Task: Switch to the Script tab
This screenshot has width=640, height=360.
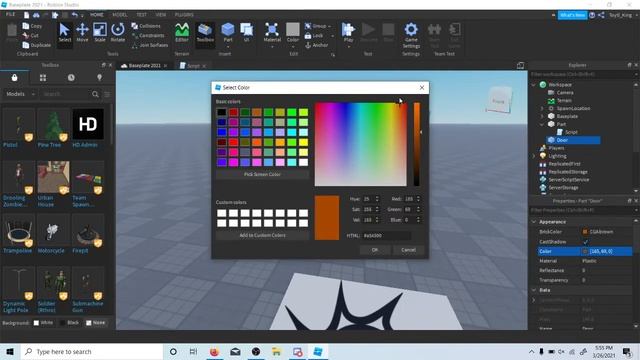Action: click(193, 65)
